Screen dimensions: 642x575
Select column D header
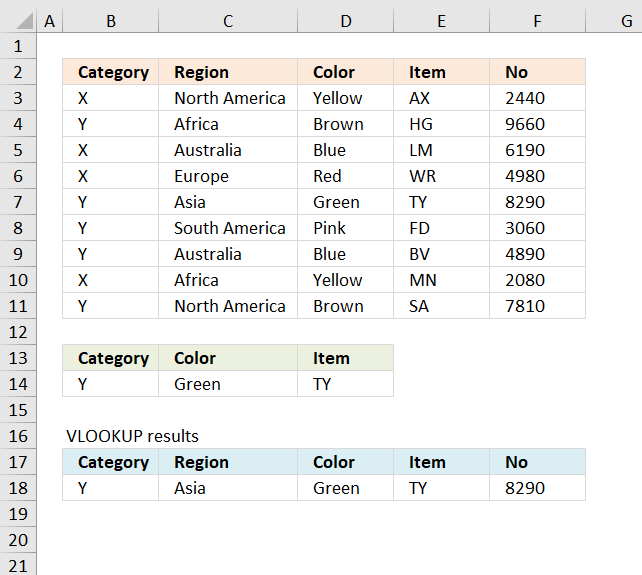click(346, 21)
